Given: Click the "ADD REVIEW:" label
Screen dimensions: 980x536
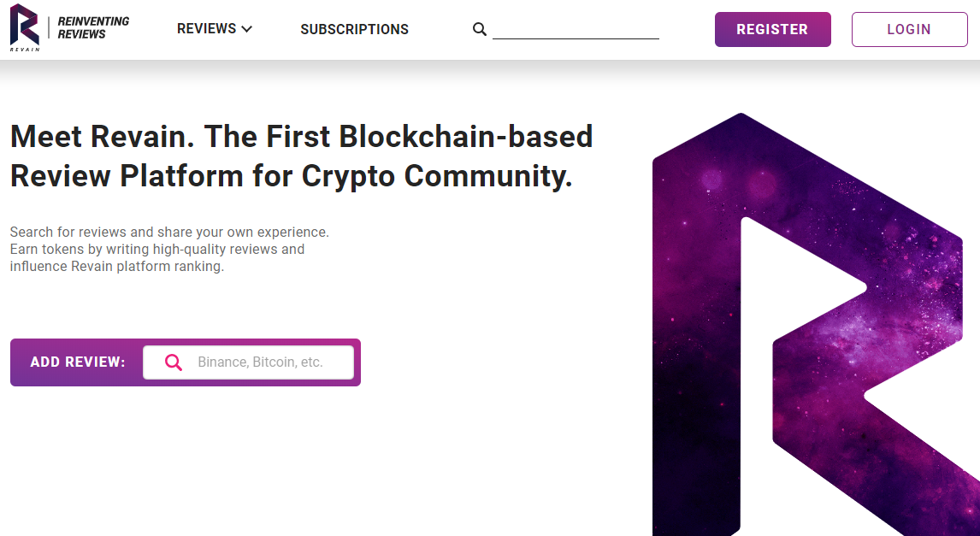Looking at the screenshot, I should point(78,362).
